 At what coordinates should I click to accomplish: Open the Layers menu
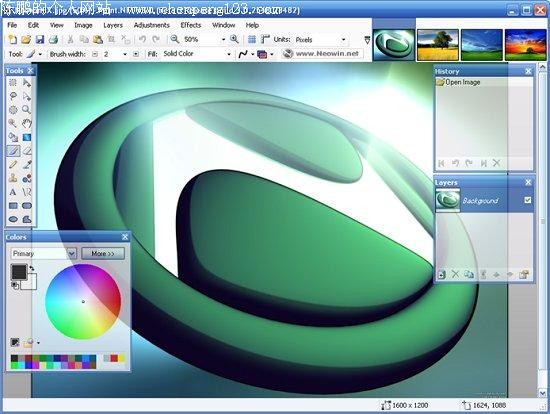(113, 25)
